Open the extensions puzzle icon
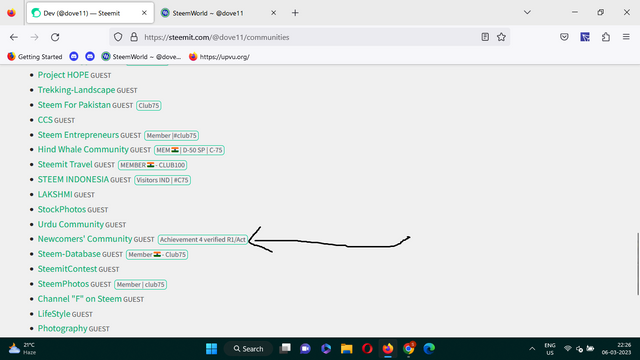The height and width of the screenshot is (360, 640). pos(606,37)
